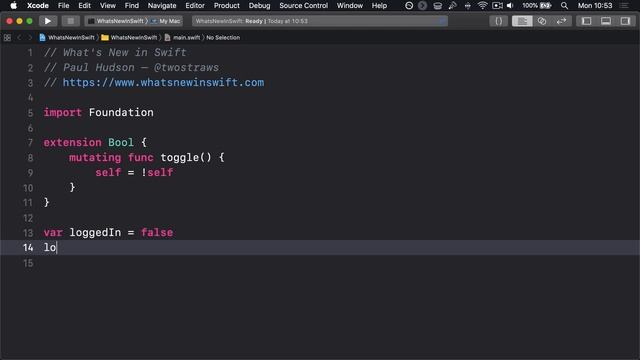
Task: Click 'loggedIn' variable on line 13
Action: pos(95,233)
